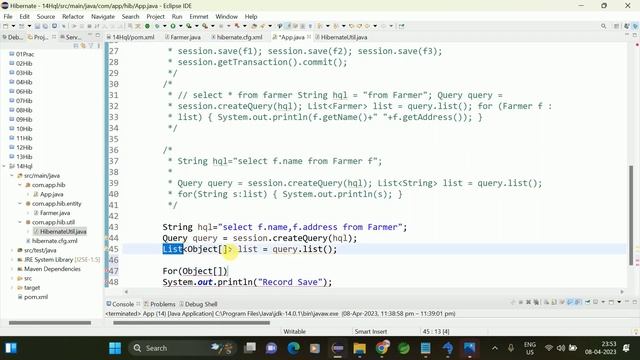
Task: Open the Help menu
Action: coord(251,16)
